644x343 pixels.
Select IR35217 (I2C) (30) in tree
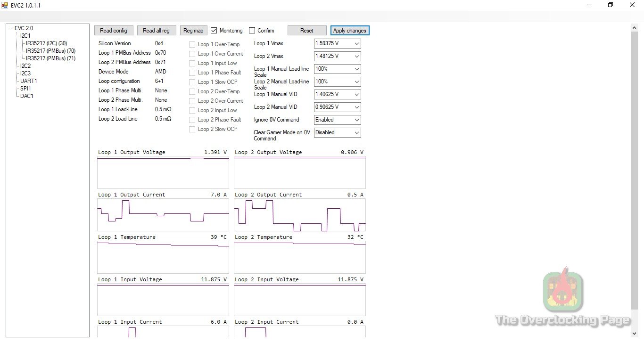pyautogui.click(x=46, y=43)
